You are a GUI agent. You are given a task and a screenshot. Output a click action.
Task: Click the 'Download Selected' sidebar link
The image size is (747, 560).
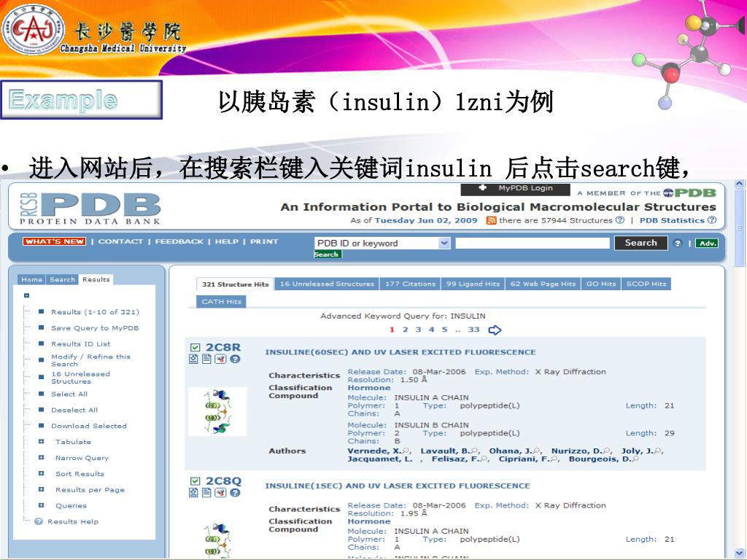tap(89, 426)
